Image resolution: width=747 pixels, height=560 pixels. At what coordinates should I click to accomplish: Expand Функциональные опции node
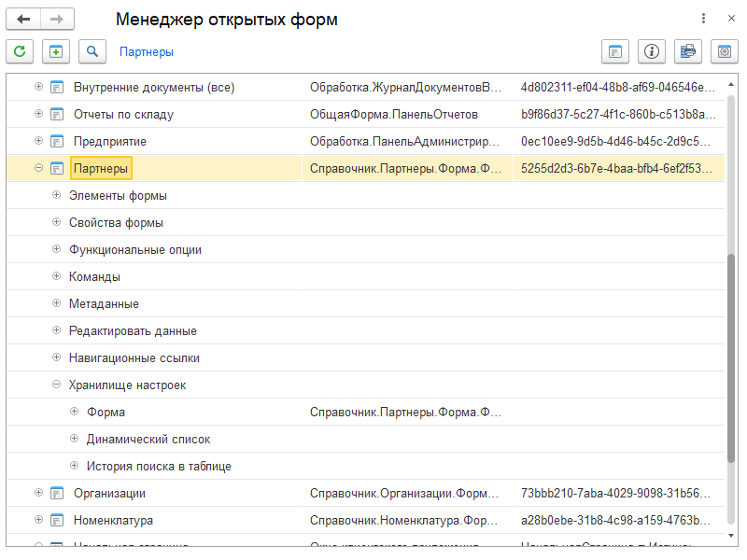click(x=56, y=249)
